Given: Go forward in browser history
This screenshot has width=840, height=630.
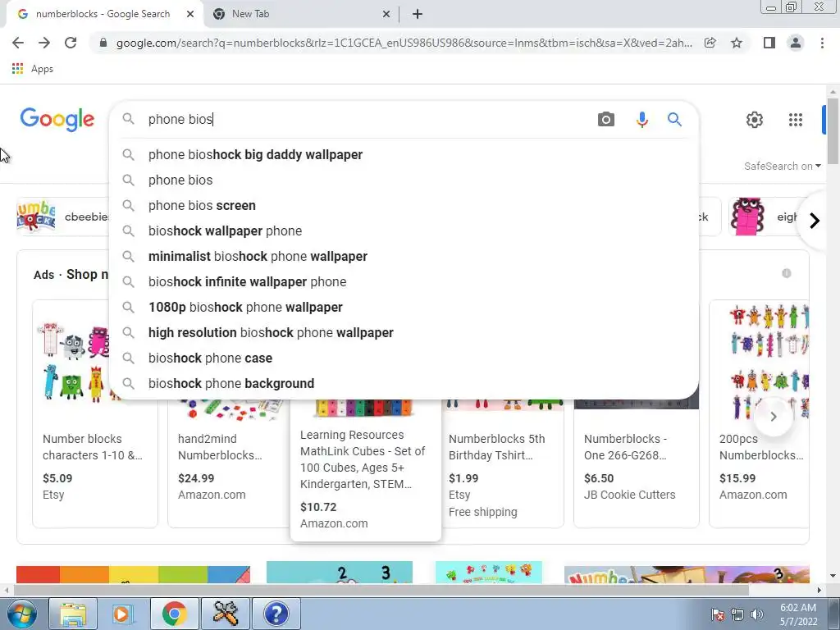Looking at the screenshot, I should pos(44,43).
